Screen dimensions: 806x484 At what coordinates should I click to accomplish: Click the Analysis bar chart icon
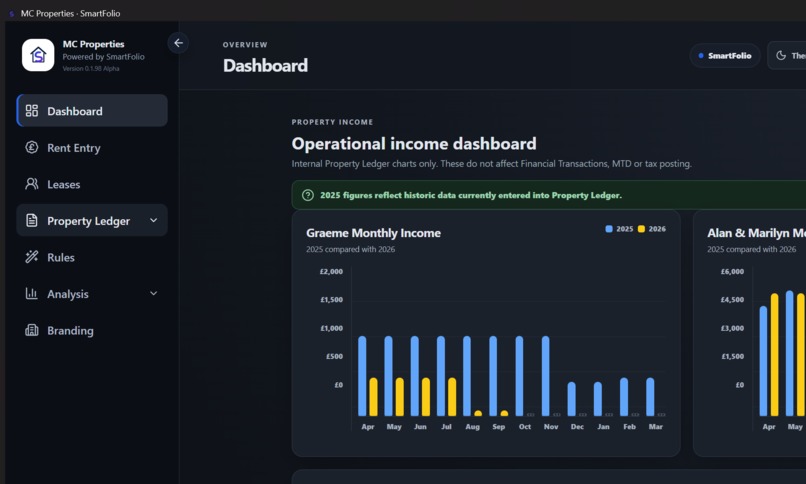tap(32, 293)
